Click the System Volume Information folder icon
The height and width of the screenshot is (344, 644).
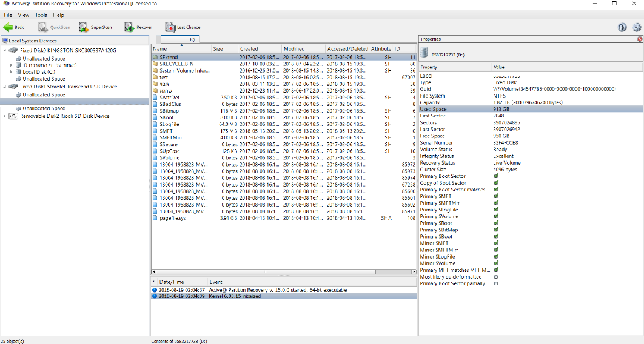155,70
